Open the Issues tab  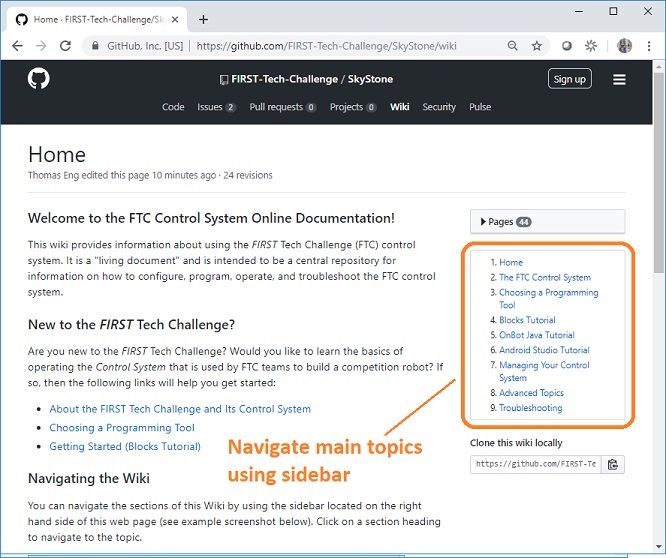click(x=216, y=107)
